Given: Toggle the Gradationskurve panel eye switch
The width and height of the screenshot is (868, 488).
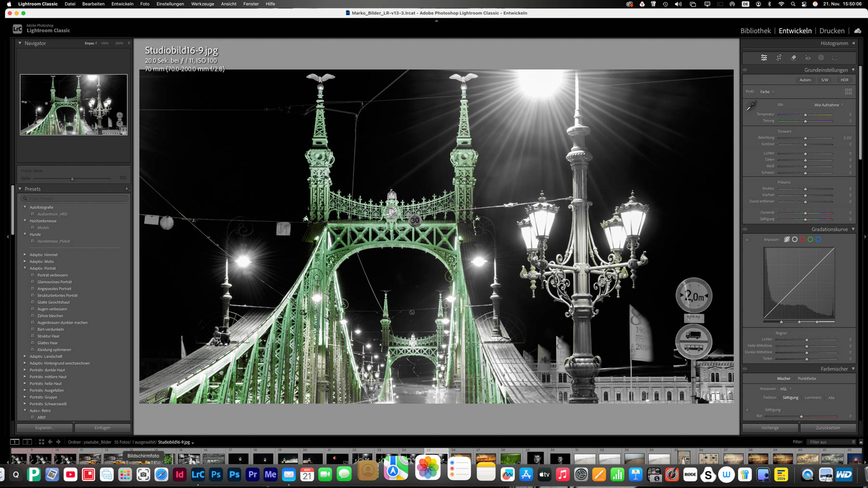Looking at the screenshot, I should click(x=745, y=229).
